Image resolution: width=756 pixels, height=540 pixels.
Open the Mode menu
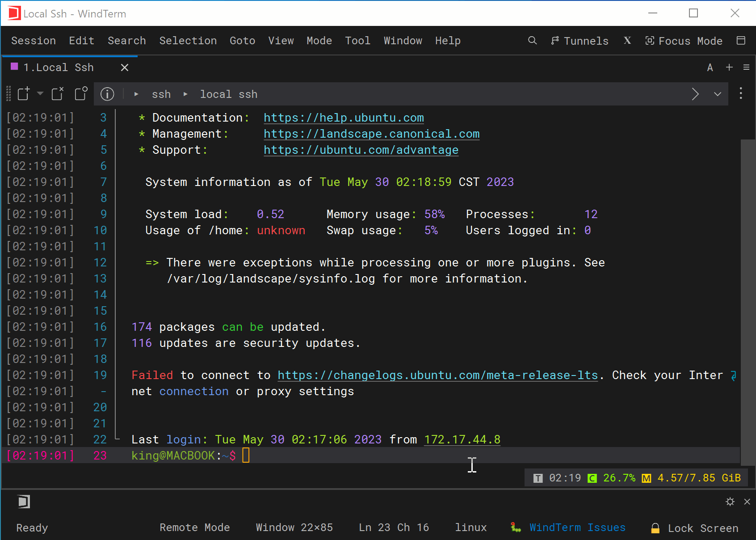click(319, 41)
